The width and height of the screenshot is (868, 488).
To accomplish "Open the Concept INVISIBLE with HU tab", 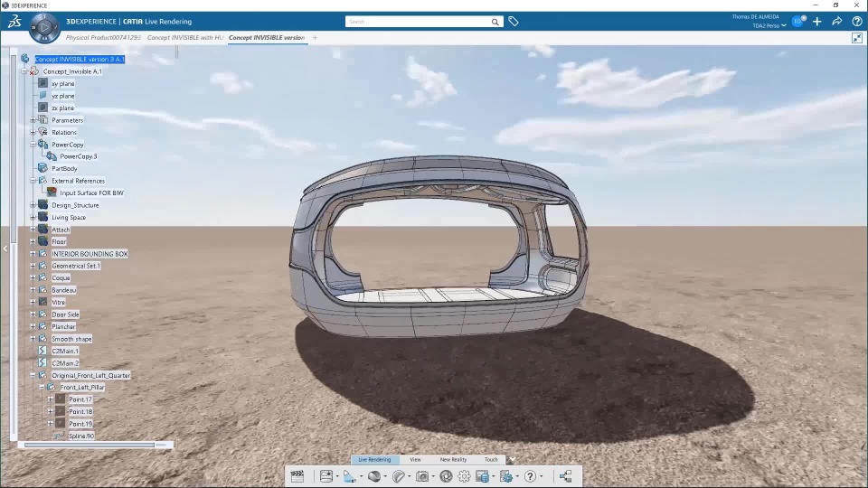I will 184,38.
